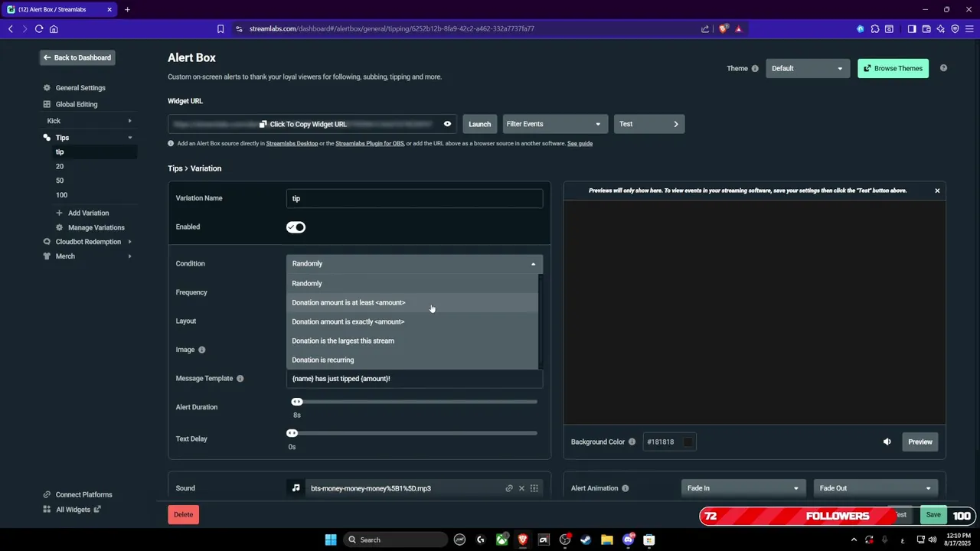Click the Message Template info icon
The width and height of the screenshot is (980, 551).
[x=240, y=378]
